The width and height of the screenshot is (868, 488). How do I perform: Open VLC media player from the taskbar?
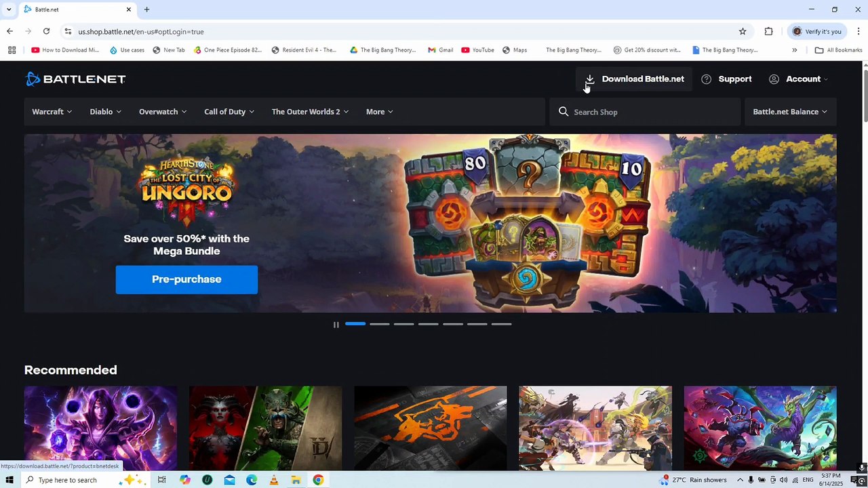(273, 480)
